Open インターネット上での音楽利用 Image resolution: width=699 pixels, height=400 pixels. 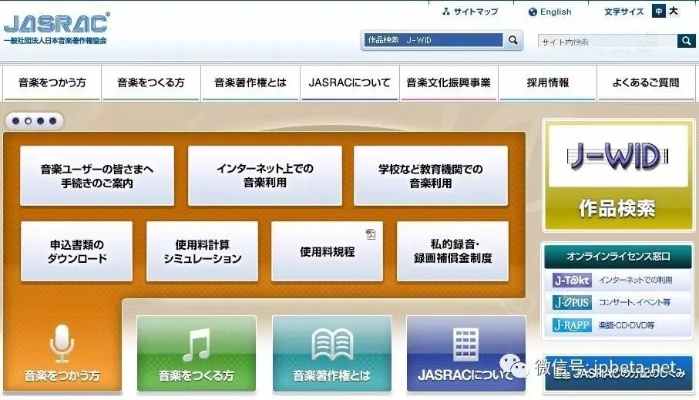[265, 176]
